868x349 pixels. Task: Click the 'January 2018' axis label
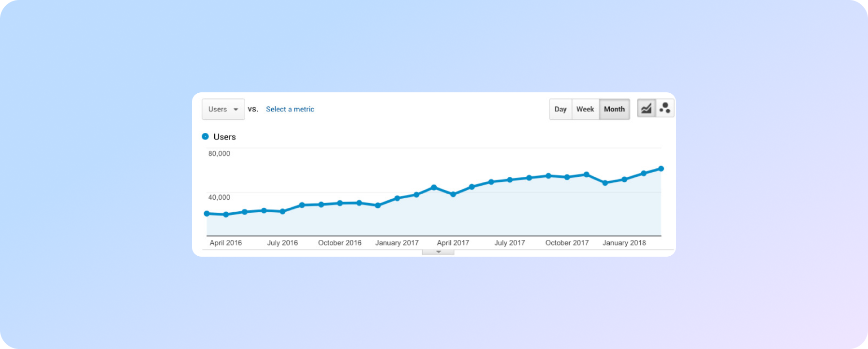[624, 243]
